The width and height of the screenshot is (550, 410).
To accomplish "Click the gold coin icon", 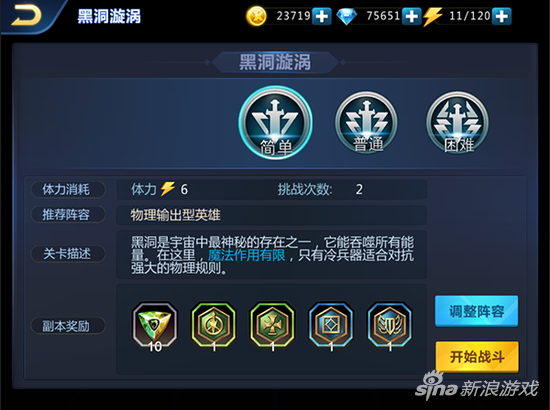I will (256, 16).
